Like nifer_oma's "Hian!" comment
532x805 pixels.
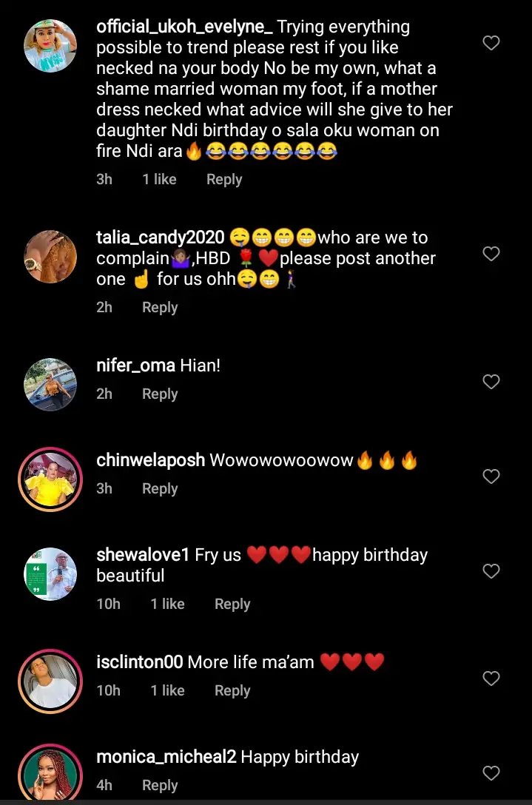click(x=491, y=382)
